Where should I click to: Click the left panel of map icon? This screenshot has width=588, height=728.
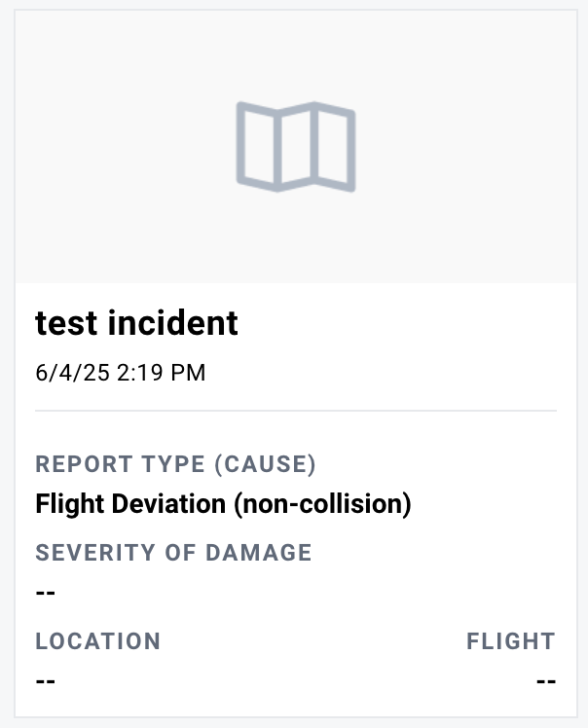coord(259,145)
